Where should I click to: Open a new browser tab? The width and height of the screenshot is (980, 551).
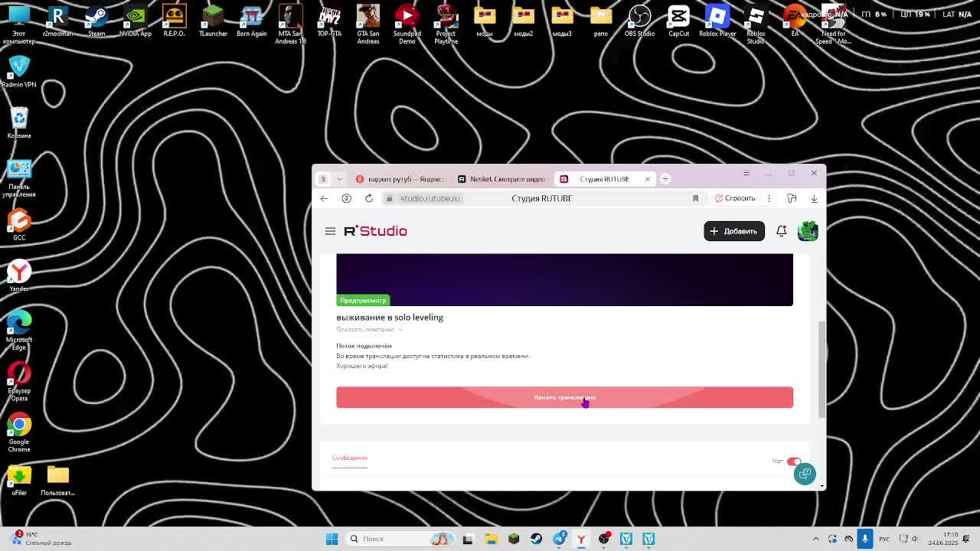[665, 179]
